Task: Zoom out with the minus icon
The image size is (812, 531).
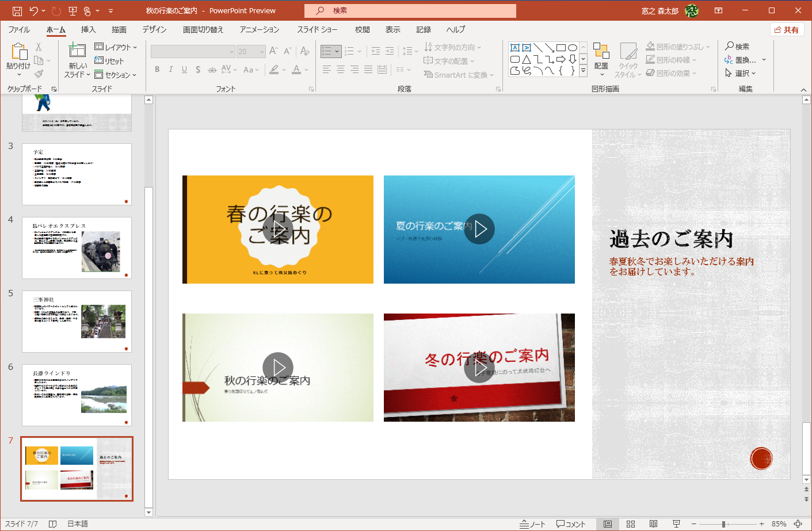Action: pyautogui.click(x=694, y=524)
